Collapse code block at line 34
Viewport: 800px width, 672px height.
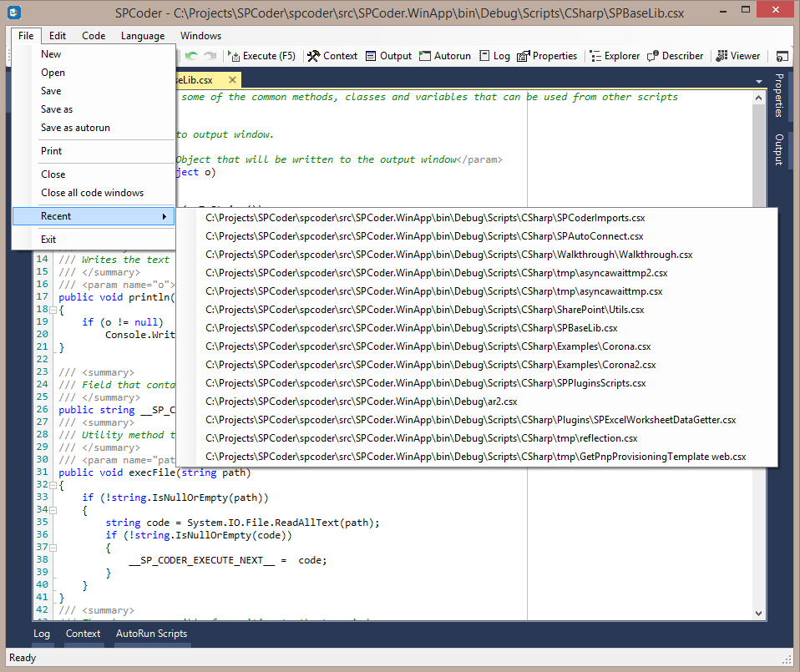click(x=53, y=509)
